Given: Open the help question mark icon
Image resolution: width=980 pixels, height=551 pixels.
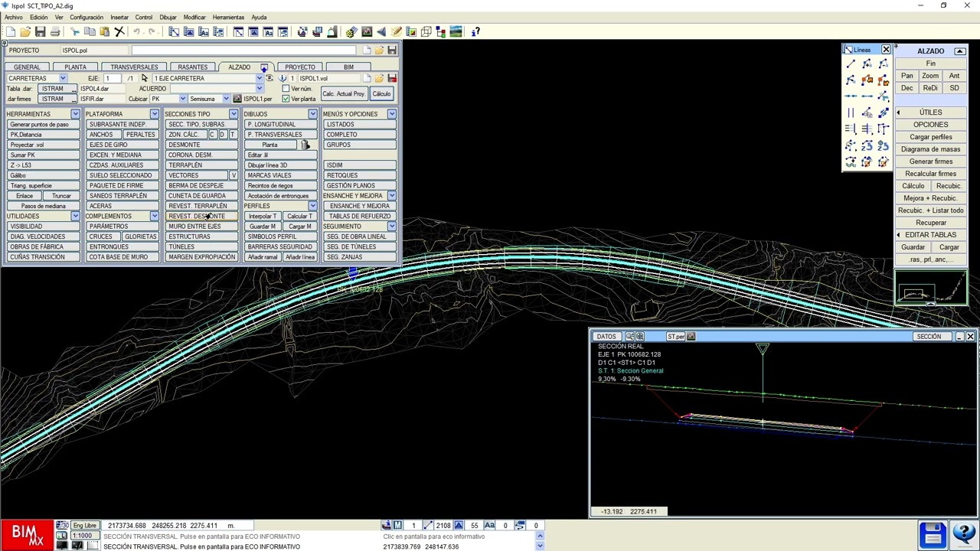Looking at the screenshot, I should point(475,31).
